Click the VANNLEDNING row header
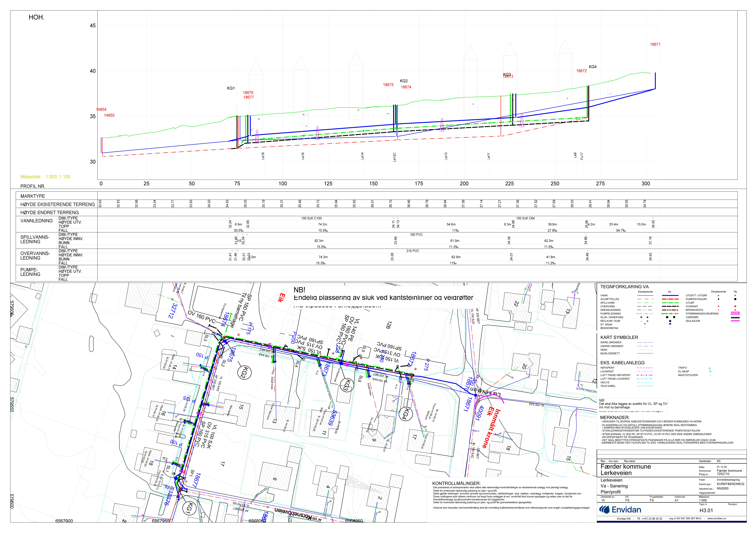The width and height of the screenshot is (756, 534). click(x=37, y=221)
